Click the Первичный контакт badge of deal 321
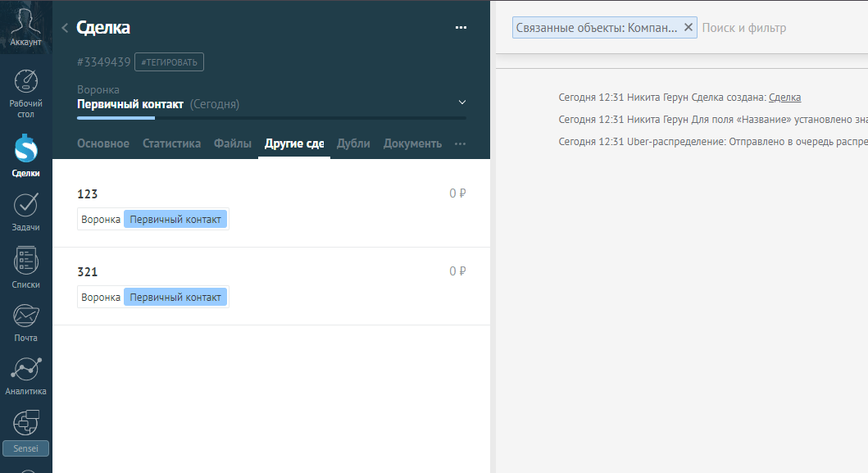This screenshot has width=868, height=473. [175, 298]
